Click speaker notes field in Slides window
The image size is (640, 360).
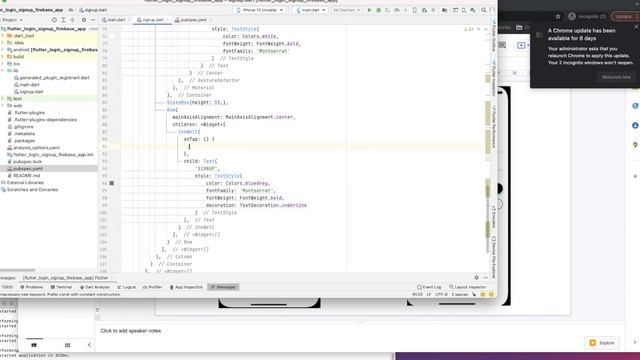point(359,331)
